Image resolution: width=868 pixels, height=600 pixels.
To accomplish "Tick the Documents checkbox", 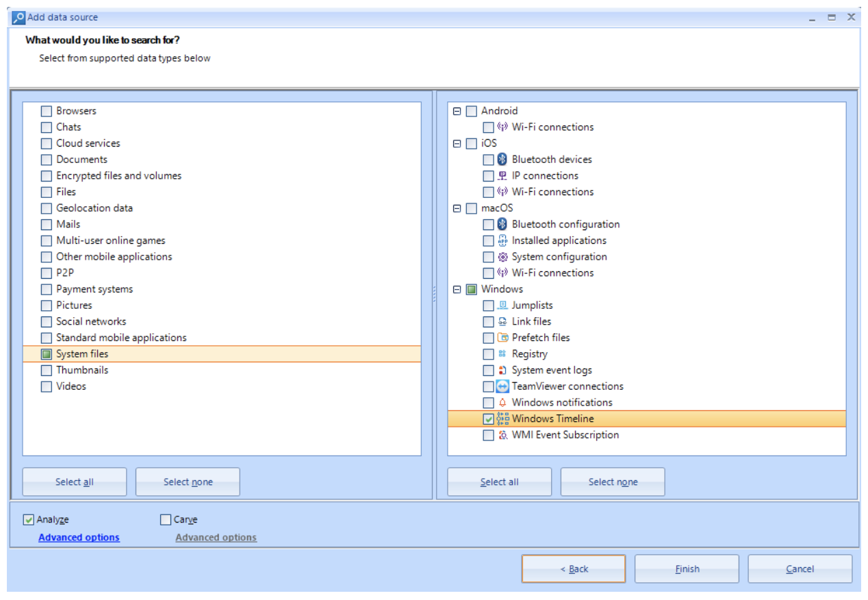I will tap(47, 160).
